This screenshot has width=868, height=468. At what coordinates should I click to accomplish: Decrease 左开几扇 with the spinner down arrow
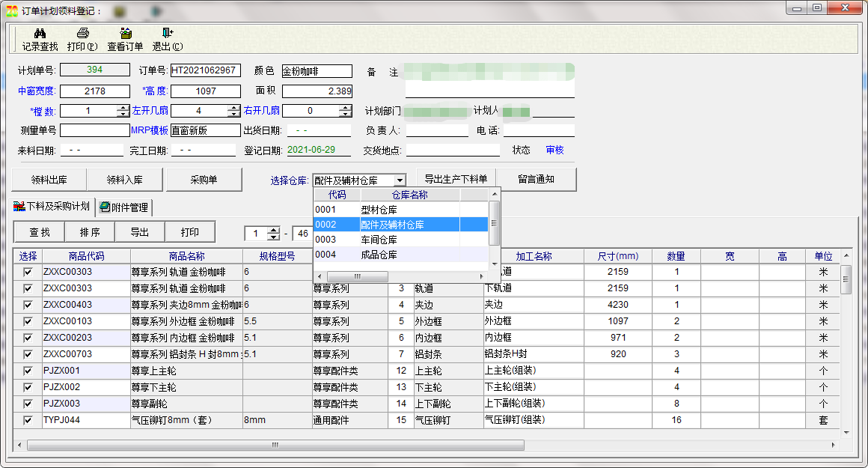(x=233, y=114)
